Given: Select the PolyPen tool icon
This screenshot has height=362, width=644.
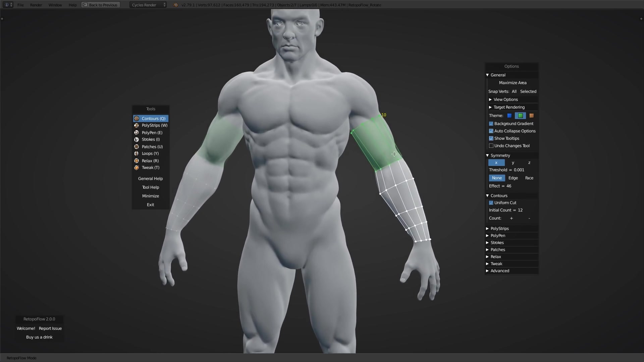Looking at the screenshot, I should (x=137, y=132).
